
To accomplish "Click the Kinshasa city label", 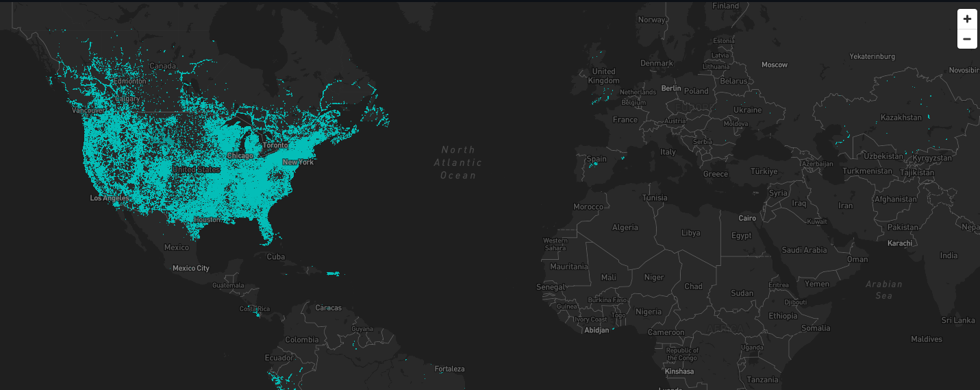I will tap(679, 371).
